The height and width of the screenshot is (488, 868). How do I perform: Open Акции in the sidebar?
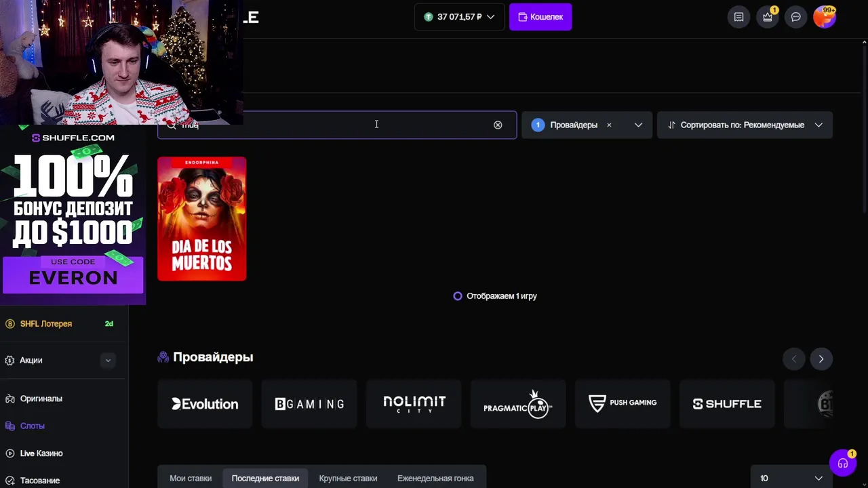[x=31, y=361]
